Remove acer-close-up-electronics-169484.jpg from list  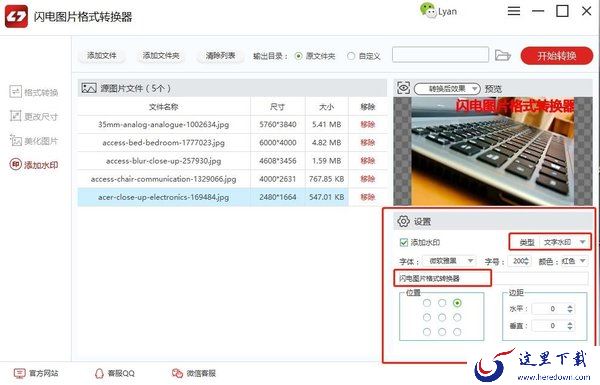367,197
